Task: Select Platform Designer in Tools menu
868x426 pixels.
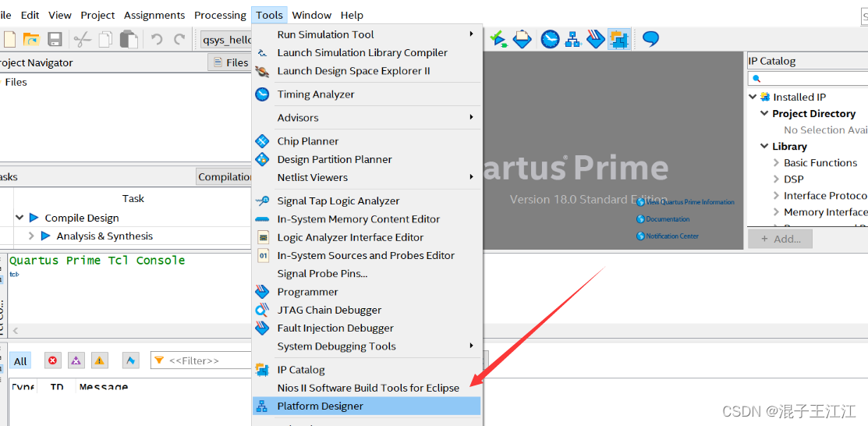Action: tap(367, 406)
